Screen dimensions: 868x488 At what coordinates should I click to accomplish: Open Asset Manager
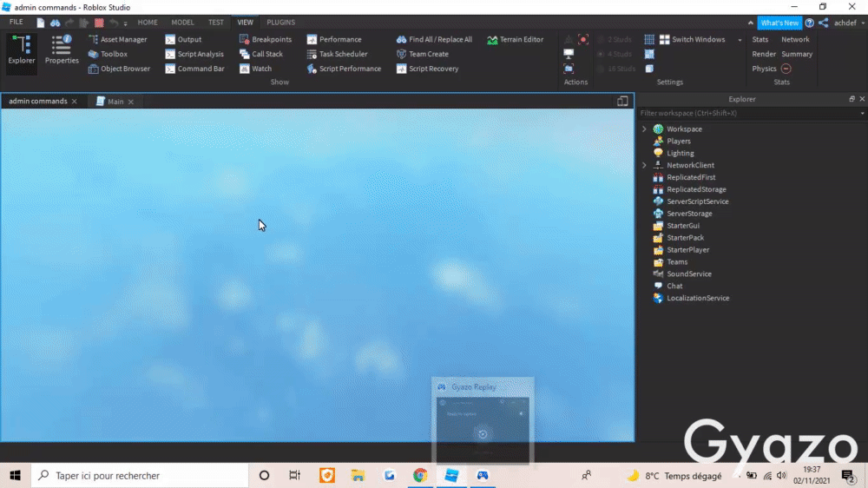(x=118, y=39)
